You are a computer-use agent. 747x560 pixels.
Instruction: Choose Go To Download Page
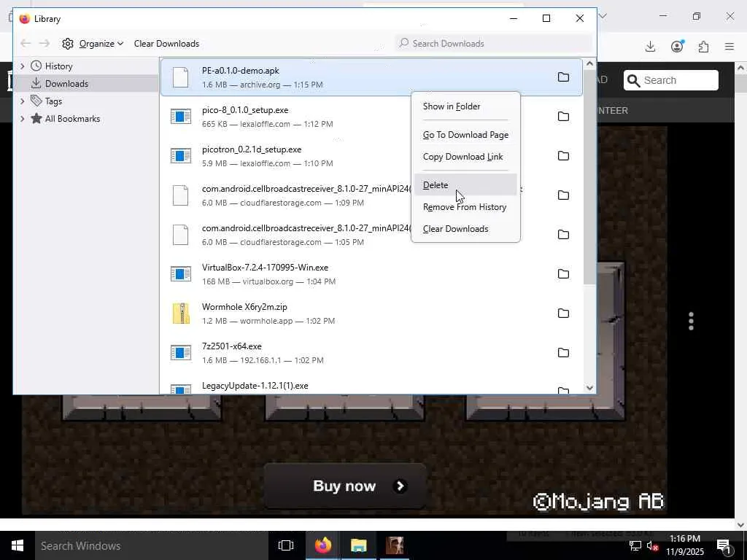[x=465, y=135]
